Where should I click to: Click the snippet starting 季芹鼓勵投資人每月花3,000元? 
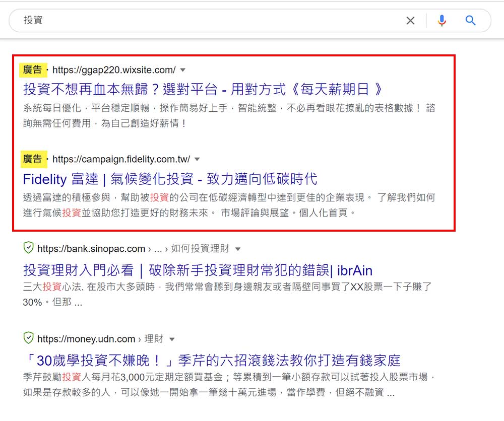pyautogui.click(x=229, y=384)
